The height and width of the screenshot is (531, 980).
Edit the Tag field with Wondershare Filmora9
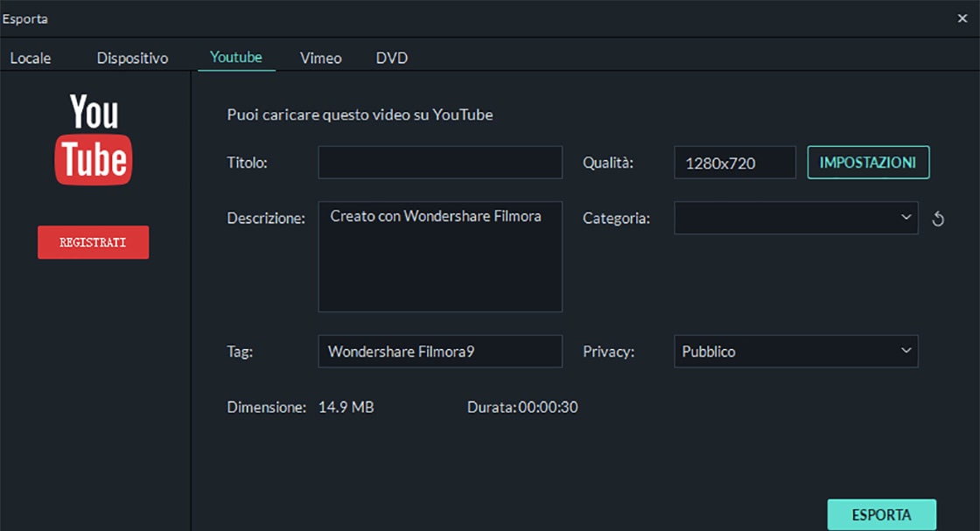(x=440, y=351)
